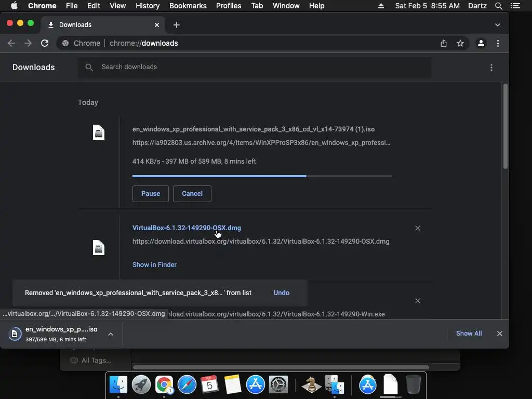Open Chrome's three-dot menu

(x=498, y=43)
